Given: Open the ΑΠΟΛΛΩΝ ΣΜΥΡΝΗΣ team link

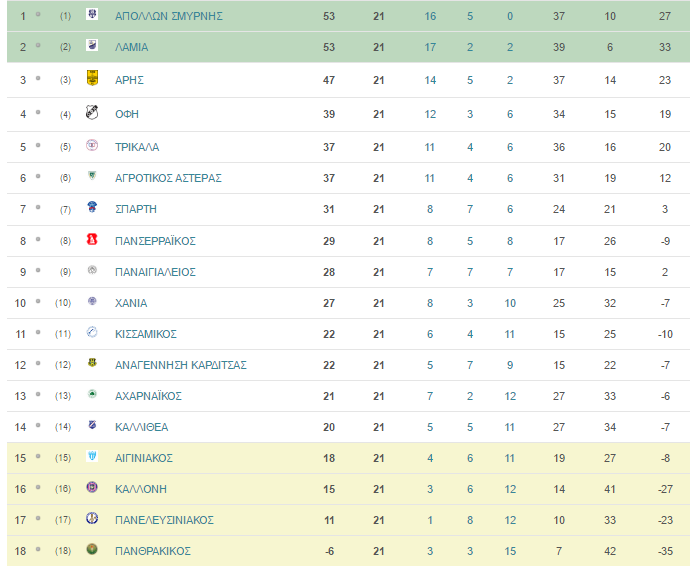Looking at the screenshot, I should tap(169, 16).
